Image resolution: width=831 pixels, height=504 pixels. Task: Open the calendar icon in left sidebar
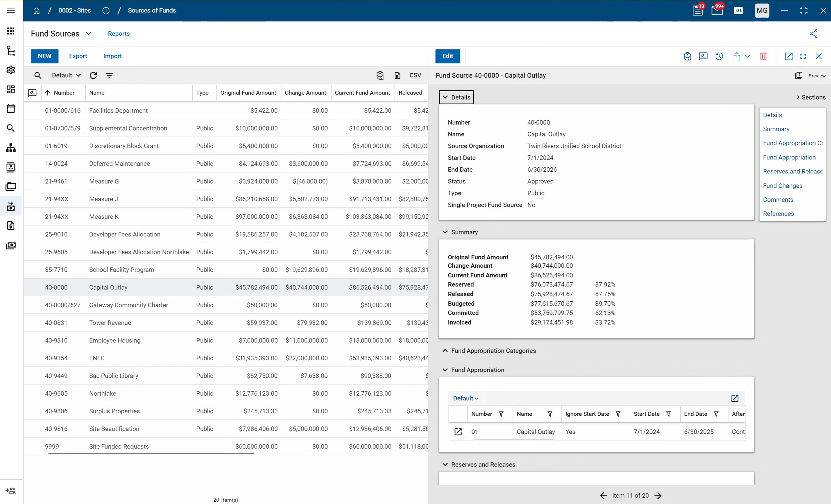coord(11,109)
